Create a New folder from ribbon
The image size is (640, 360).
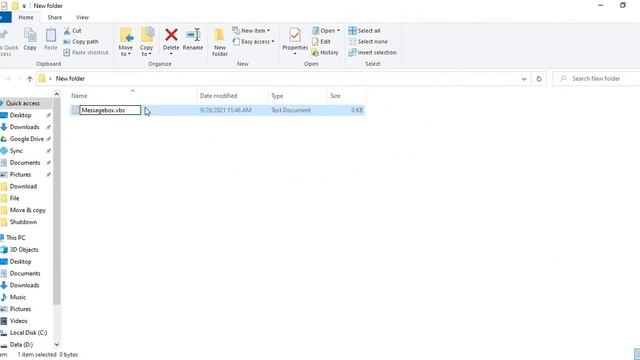[220, 42]
